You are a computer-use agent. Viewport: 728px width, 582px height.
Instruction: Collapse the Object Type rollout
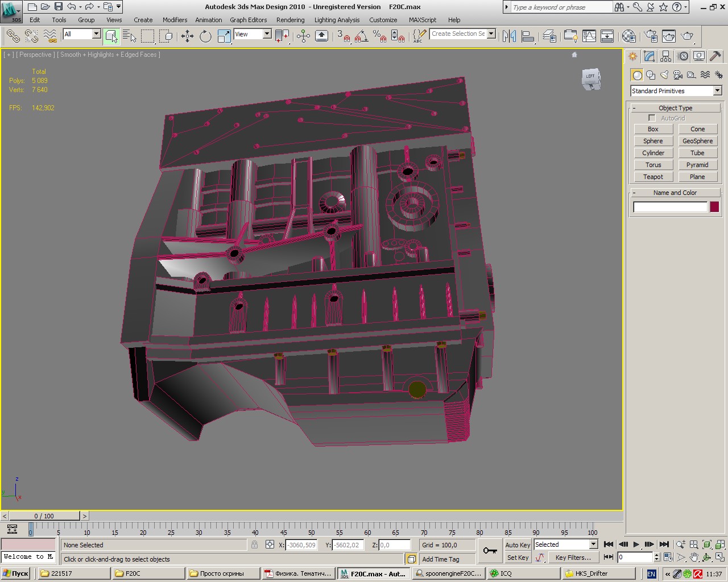point(676,108)
